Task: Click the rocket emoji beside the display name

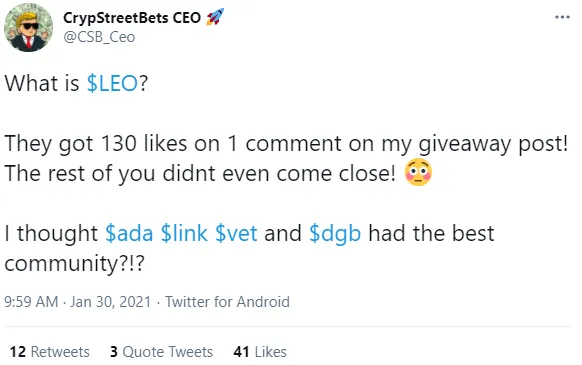Action: (x=215, y=17)
